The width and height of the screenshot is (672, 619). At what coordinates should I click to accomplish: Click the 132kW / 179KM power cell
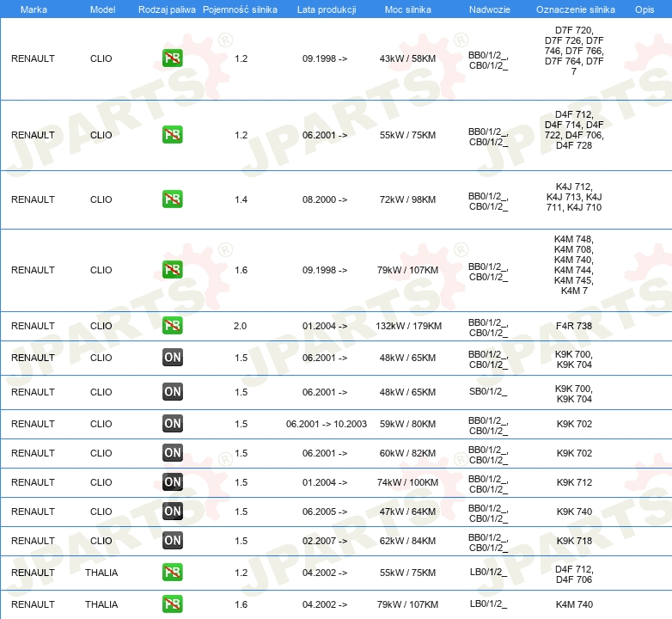tap(408, 326)
